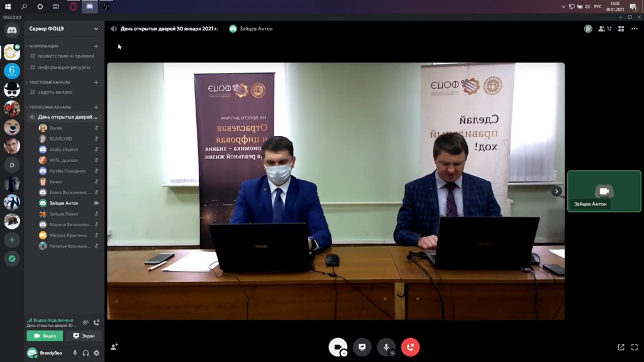Enter full screen mode for the call
This screenshot has width=644, height=362.
click(635, 347)
